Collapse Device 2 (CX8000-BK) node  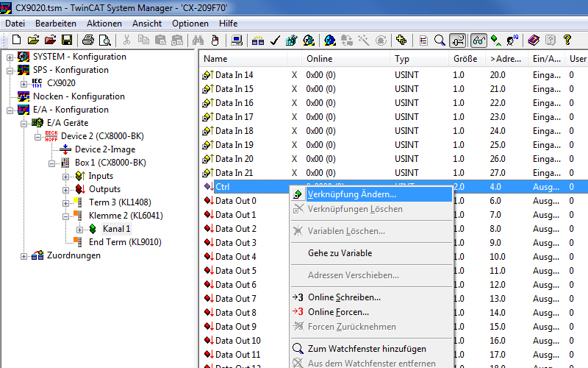click(37, 137)
